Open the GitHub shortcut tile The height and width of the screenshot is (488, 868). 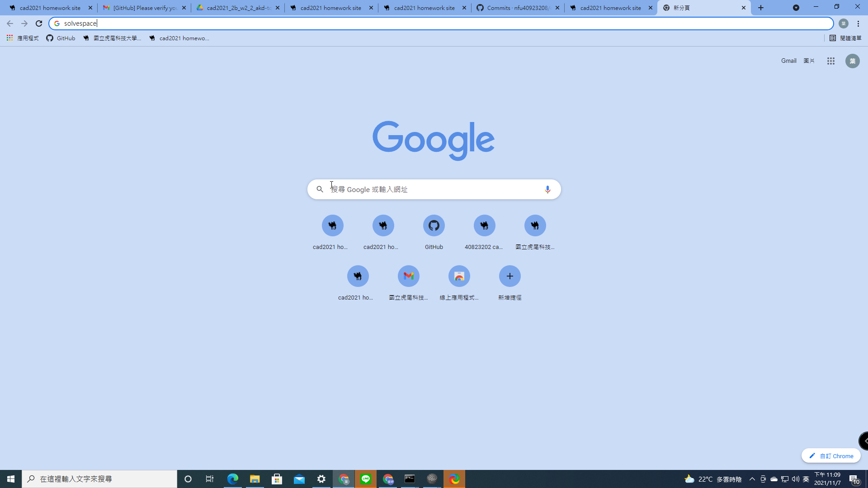(x=434, y=232)
